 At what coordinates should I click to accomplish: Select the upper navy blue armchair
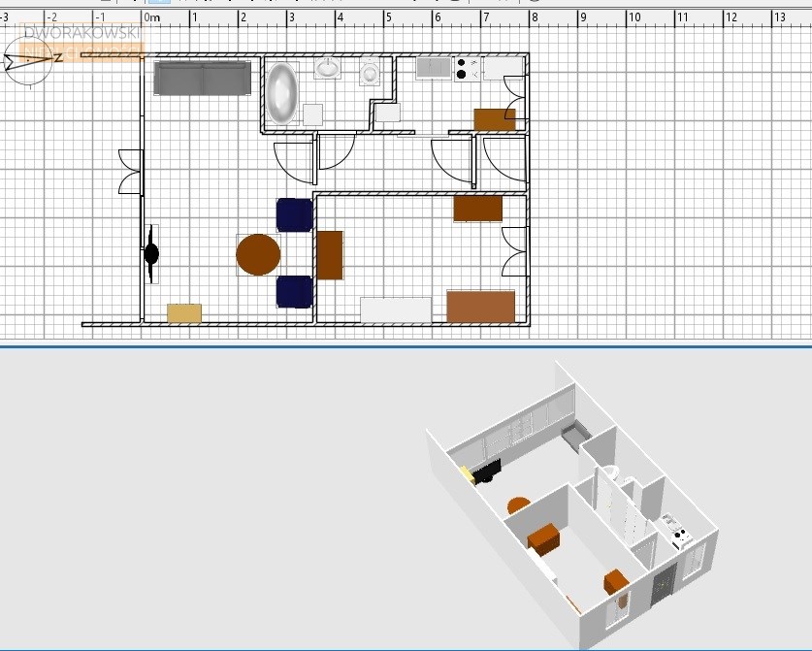click(294, 214)
